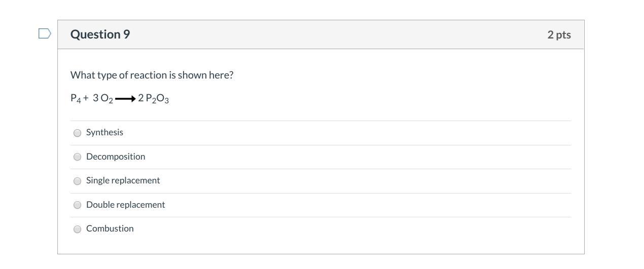Flag Question 9 with the bookmark icon
The image size is (644, 269).
point(45,34)
